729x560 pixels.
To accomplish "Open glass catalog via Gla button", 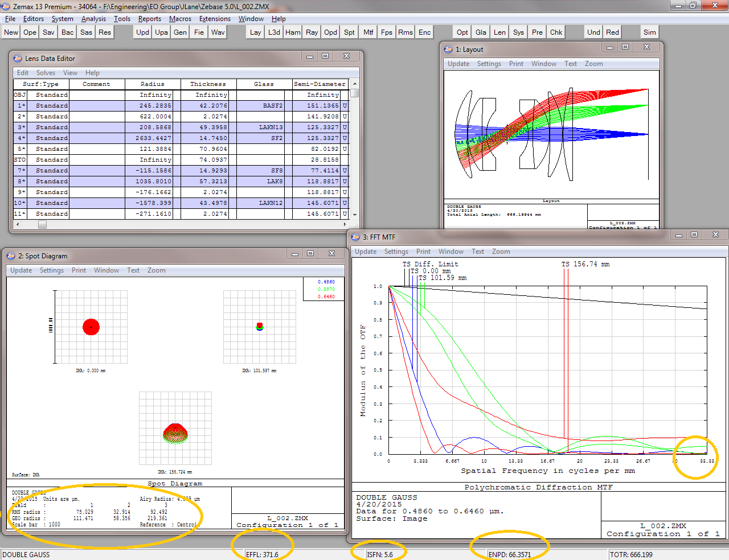I will tap(481, 32).
